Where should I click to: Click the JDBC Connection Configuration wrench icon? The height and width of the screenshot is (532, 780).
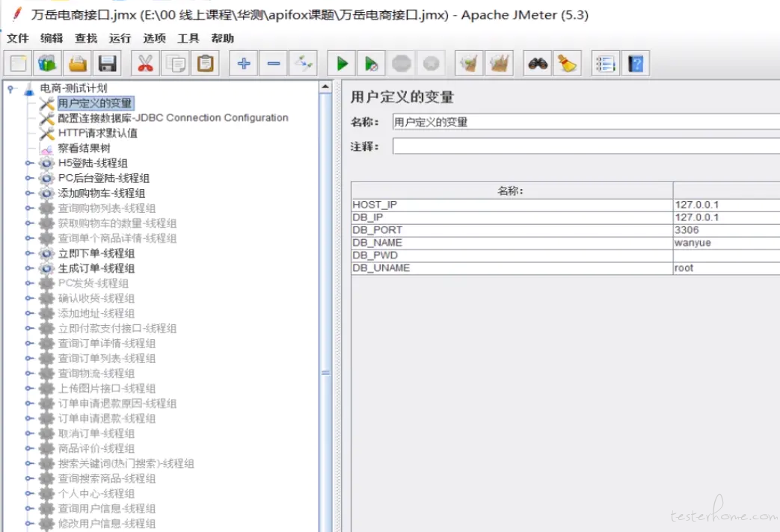point(47,118)
